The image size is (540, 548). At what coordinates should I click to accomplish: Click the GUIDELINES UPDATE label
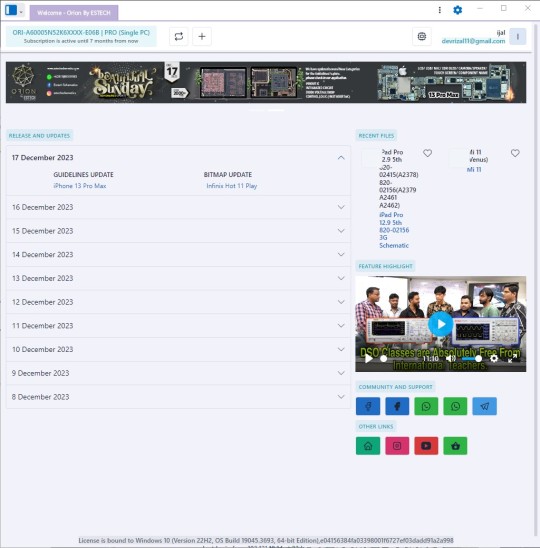(83, 175)
